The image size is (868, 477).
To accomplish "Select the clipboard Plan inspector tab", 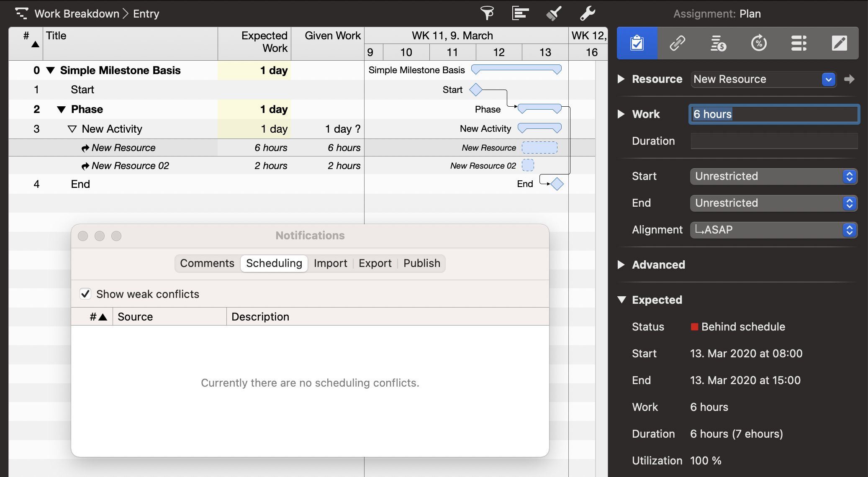I will [x=637, y=43].
